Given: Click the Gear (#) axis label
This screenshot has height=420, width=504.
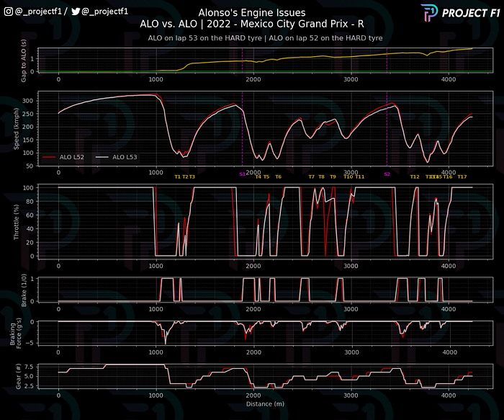Looking at the screenshot, I should tap(18, 376).
